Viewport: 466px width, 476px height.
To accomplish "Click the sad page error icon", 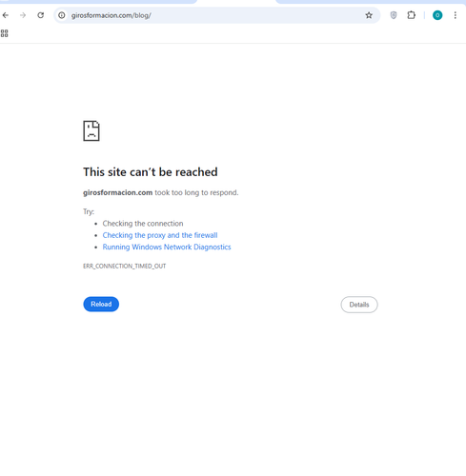I will click(91, 130).
